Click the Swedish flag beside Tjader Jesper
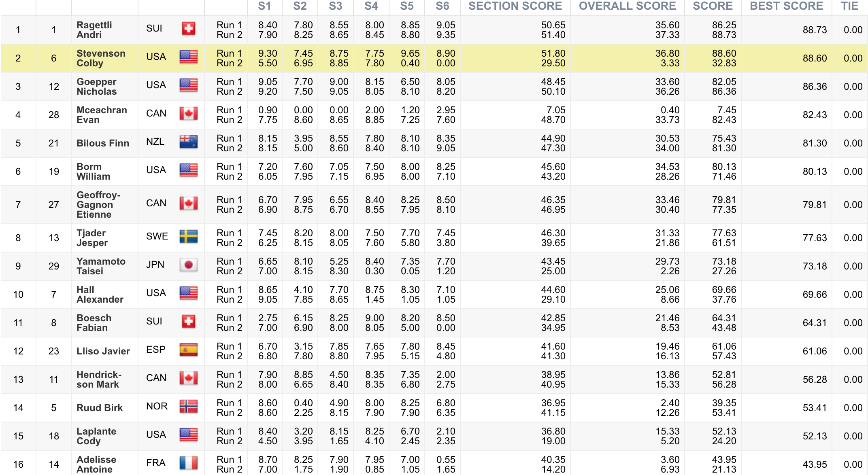The image size is (868, 475). [x=188, y=237]
